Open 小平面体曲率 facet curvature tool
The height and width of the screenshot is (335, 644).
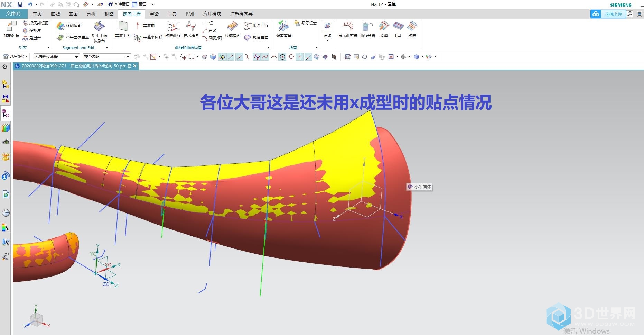(x=73, y=37)
